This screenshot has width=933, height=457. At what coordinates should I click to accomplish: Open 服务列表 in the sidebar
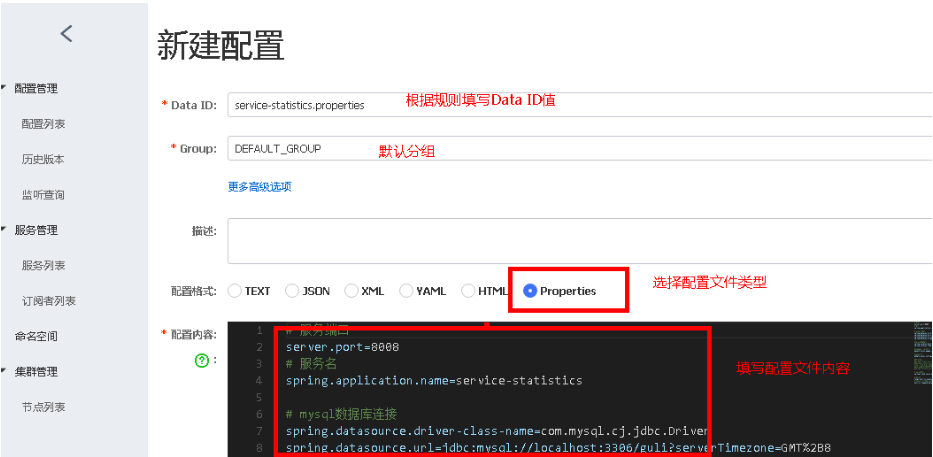point(43,265)
